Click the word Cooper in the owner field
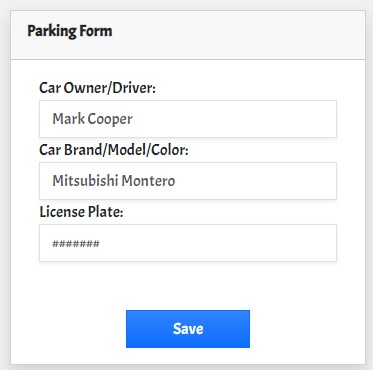 tap(110, 120)
